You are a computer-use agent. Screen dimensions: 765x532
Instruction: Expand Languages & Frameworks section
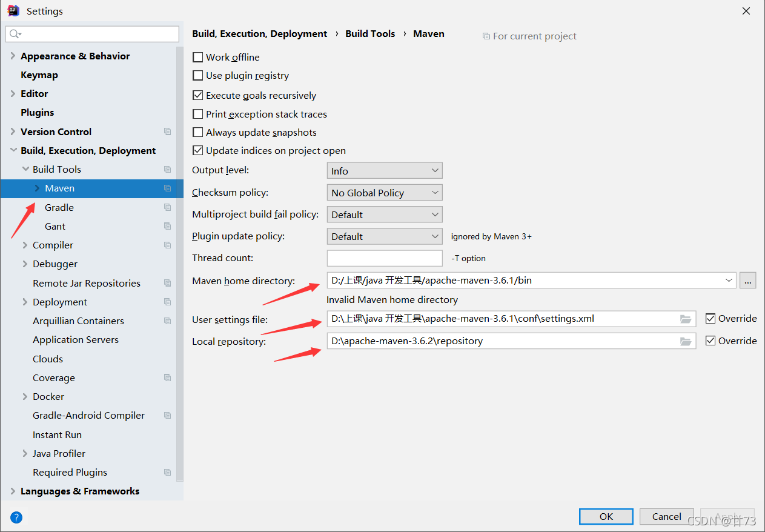pyautogui.click(x=13, y=491)
